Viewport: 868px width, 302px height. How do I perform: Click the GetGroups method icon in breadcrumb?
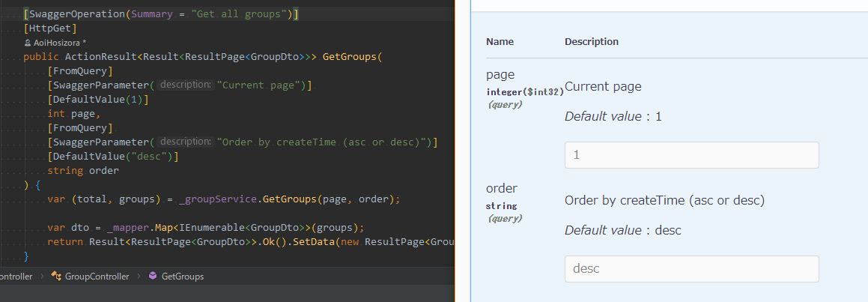point(153,276)
